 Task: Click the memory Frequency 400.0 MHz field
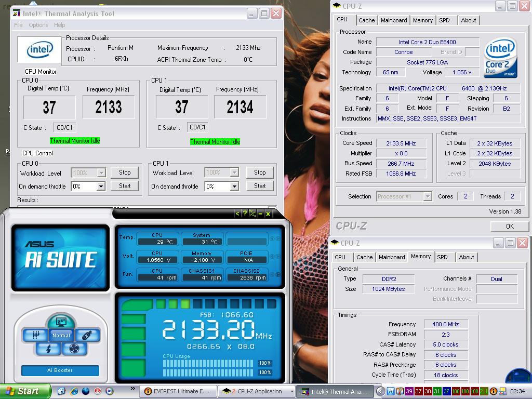(445, 324)
